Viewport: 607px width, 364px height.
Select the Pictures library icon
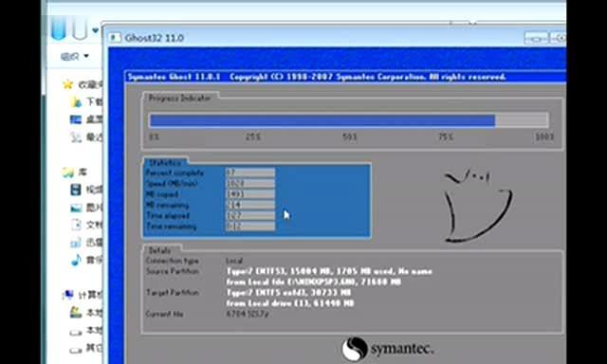[x=76, y=209]
